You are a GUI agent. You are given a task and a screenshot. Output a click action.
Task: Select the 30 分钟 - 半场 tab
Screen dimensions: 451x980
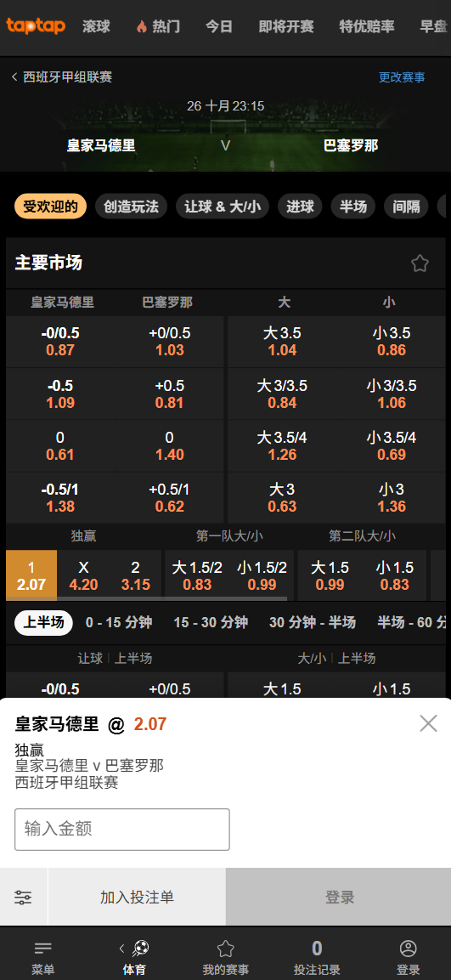coord(313,622)
